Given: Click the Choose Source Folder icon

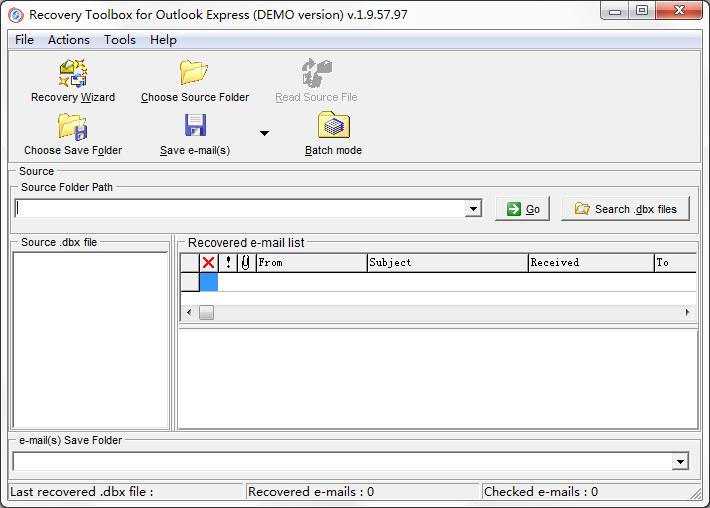Looking at the screenshot, I should tap(194, 74).
